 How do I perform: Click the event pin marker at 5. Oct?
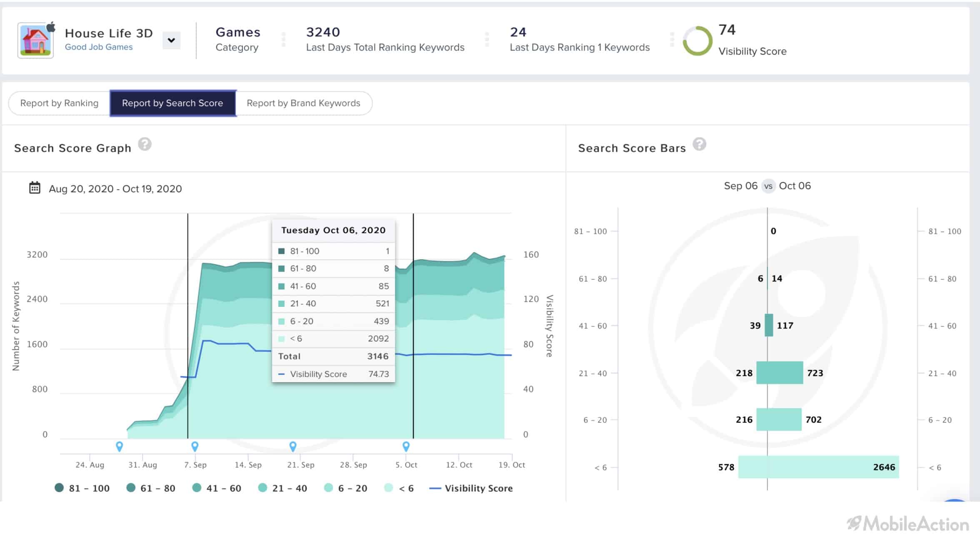pyautogui.click(x=406, y=447)
